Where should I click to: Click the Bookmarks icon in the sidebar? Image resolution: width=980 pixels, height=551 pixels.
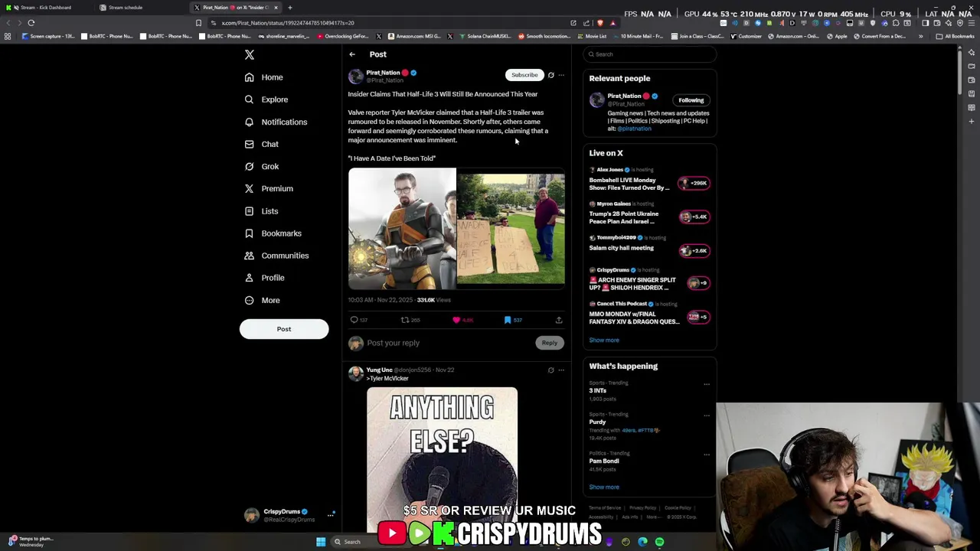click(x=249, y=233)
